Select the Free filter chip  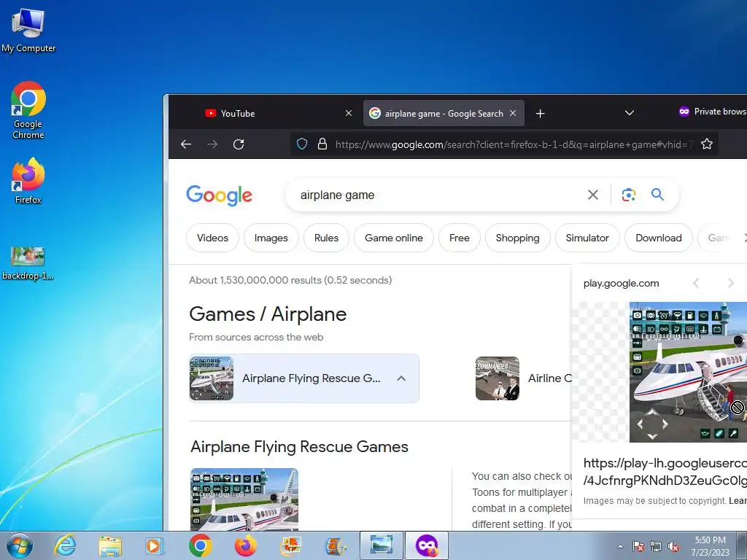(460, 238)
